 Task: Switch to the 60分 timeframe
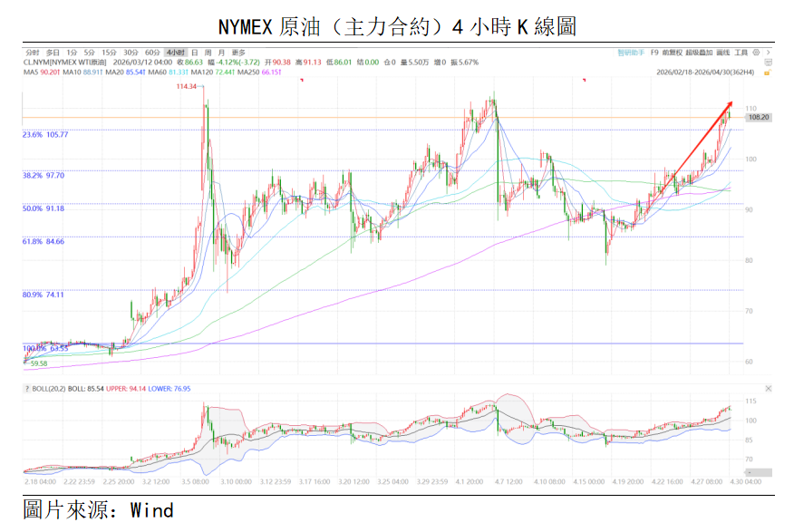click(x=152, y=53)
